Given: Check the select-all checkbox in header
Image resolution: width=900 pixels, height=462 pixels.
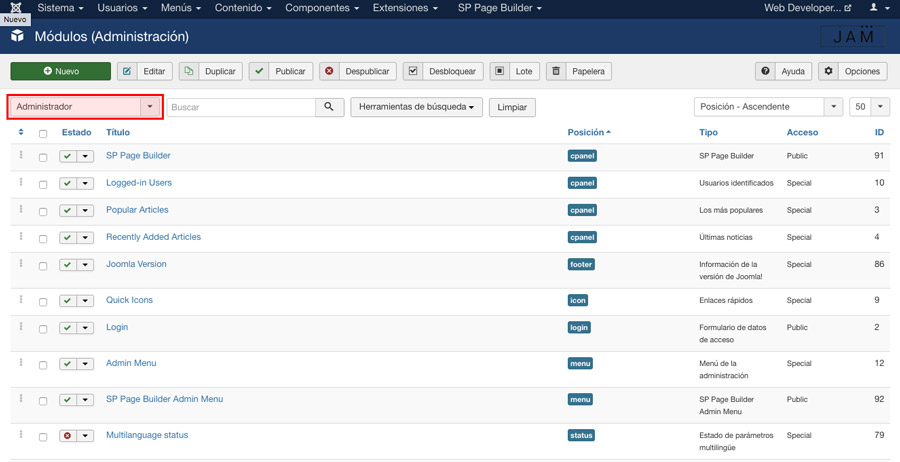Looking at the screenshot, I should (43, 133).
